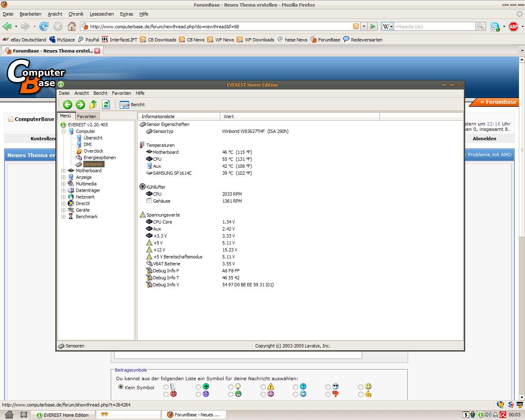Go to Firefox home page icon
The height and width of the screenshot is (420, 525).
tap(72, 26)
